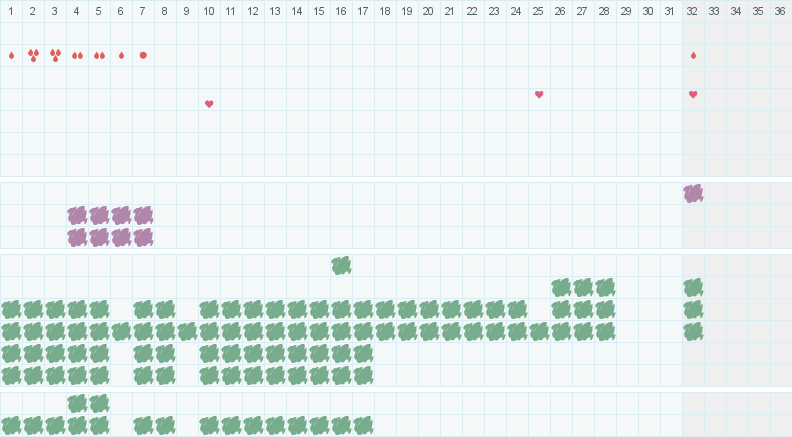The height and width of the screenshot is (437, 792).
Task: Click the heart icon on day 25
Action: [x=539, y=95]
